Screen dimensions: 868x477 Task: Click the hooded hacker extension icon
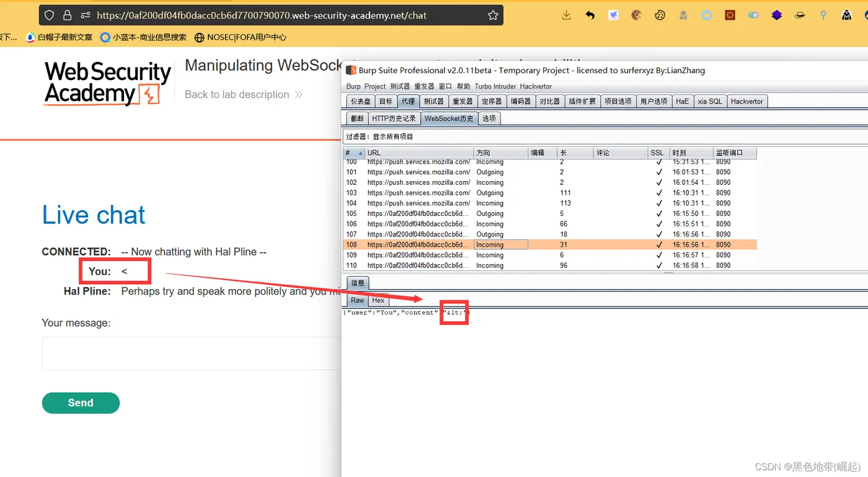[847, 16]
